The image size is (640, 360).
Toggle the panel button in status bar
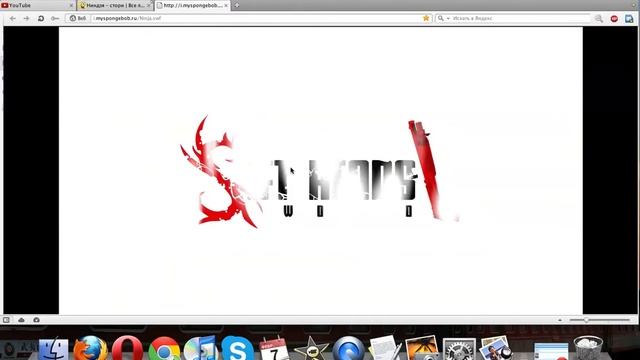(6, 320)
